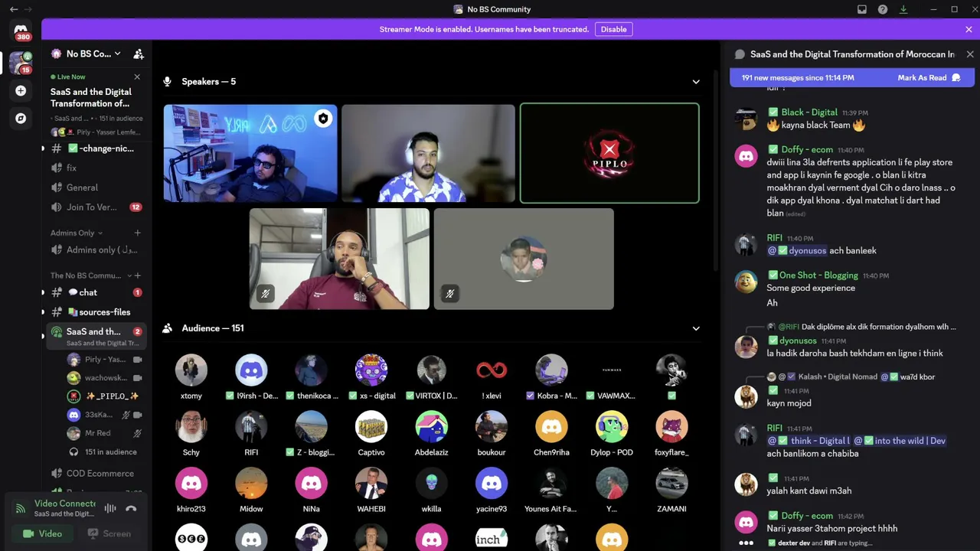Open audience member WAHEBI's avatar

point(371,484)
